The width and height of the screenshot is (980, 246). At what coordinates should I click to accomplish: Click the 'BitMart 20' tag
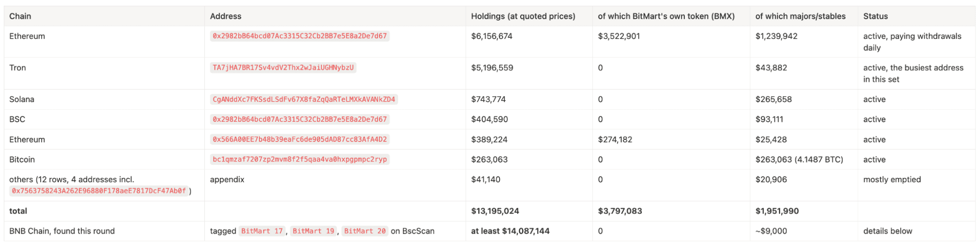click(x=365, y=231)
